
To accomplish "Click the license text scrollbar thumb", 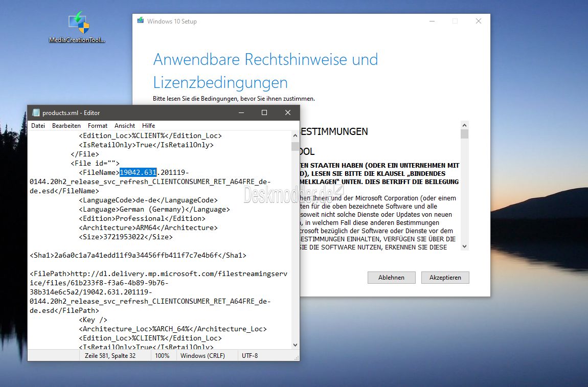I will pyautogui.click(x=465, y=134).
